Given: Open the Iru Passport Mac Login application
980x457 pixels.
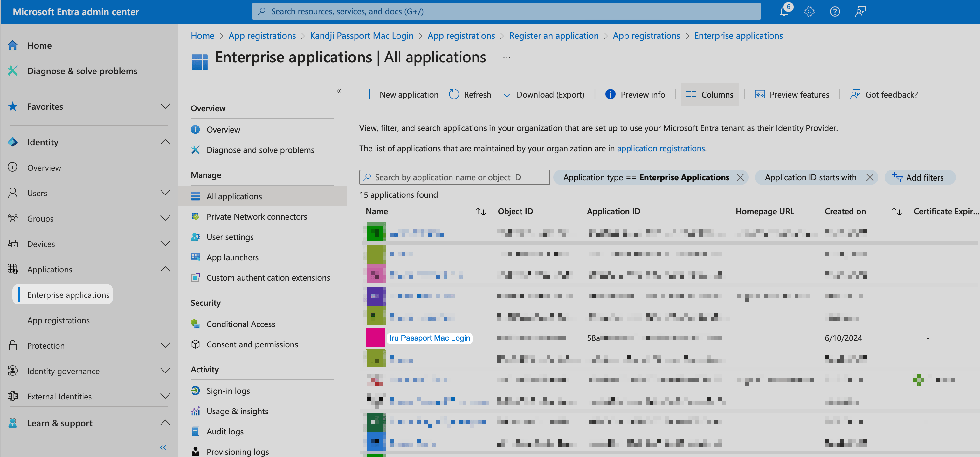Looking at the screenshot, I should (x=430, y=338).
